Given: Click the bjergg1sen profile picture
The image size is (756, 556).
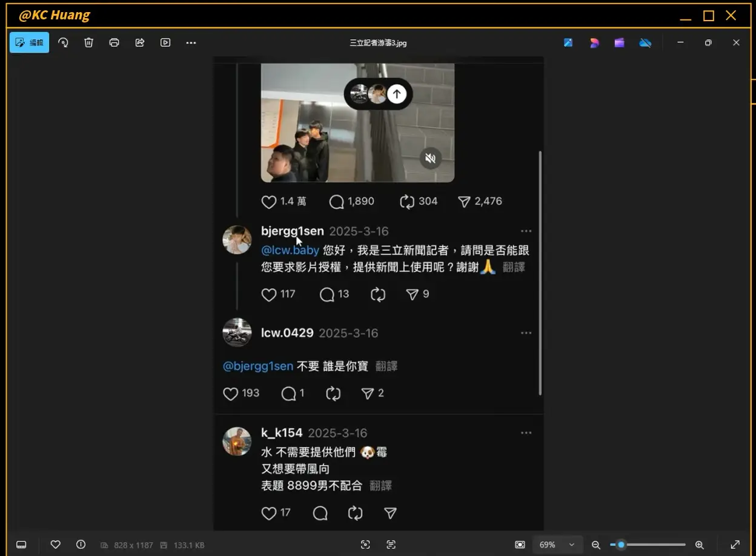Looking at the screenshot, I should point(237,240).
